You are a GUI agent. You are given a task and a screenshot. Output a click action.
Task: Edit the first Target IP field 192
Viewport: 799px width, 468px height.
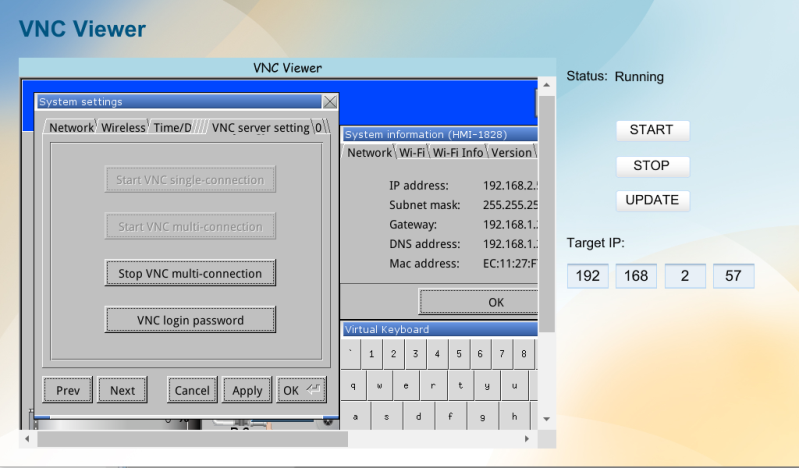click(x=588, y=276)
